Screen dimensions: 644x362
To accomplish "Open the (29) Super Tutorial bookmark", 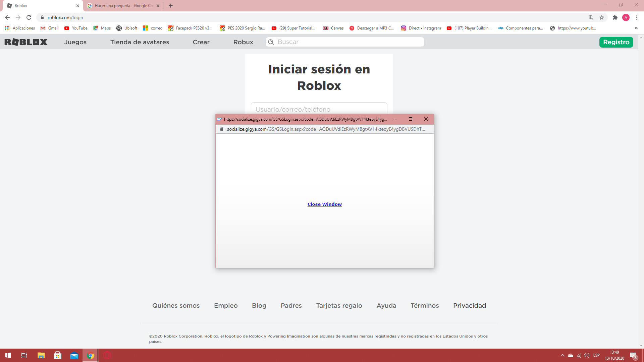I will [293, 28].
